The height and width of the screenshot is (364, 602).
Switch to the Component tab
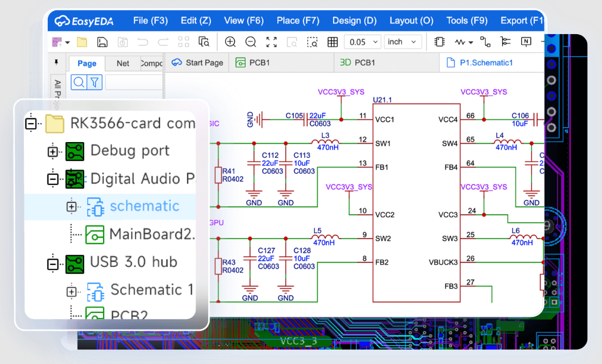[x=151, y=63]
